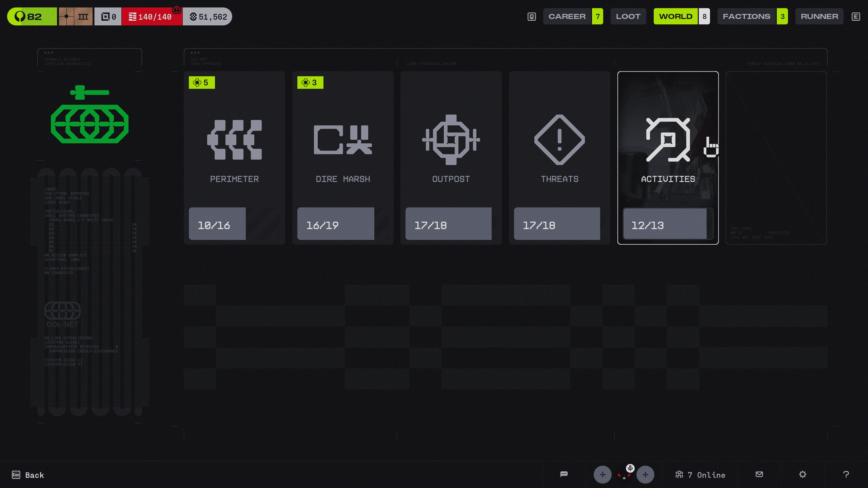Switch to the CAREER tab
868x488 pixels.
pyautogui.click(x=567, y=16)
